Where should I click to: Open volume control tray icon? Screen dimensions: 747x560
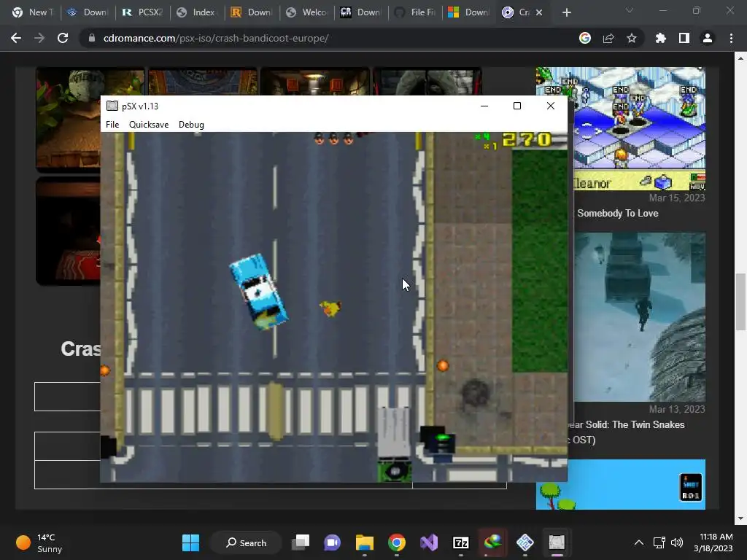pyautogui.click(x=676, y=542)
